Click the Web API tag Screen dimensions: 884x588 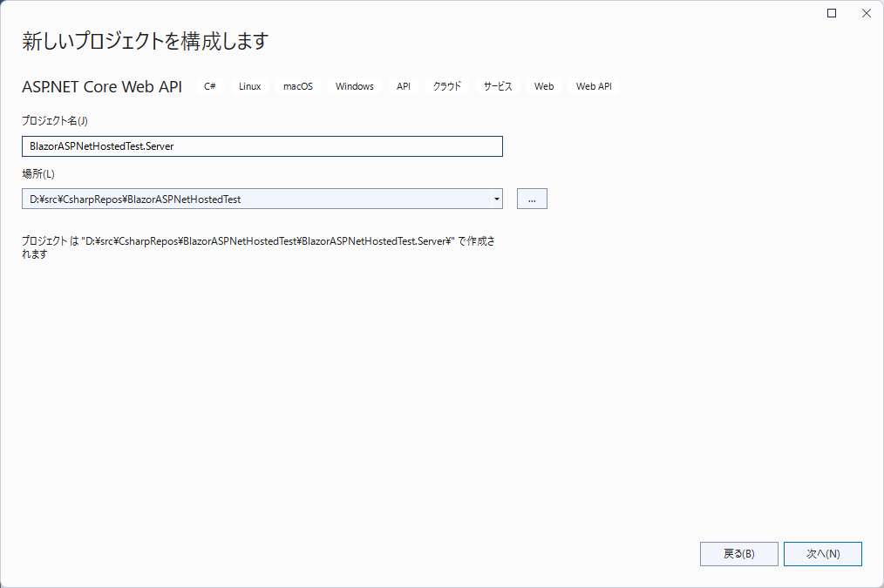[x=594, y=86]
